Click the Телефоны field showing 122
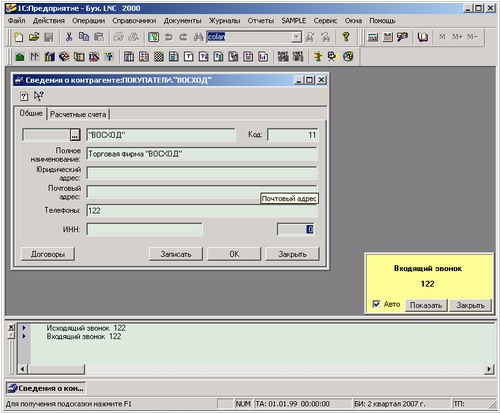Image resolution: width=500 pixels, height=413 pixels. coord(202,211)
